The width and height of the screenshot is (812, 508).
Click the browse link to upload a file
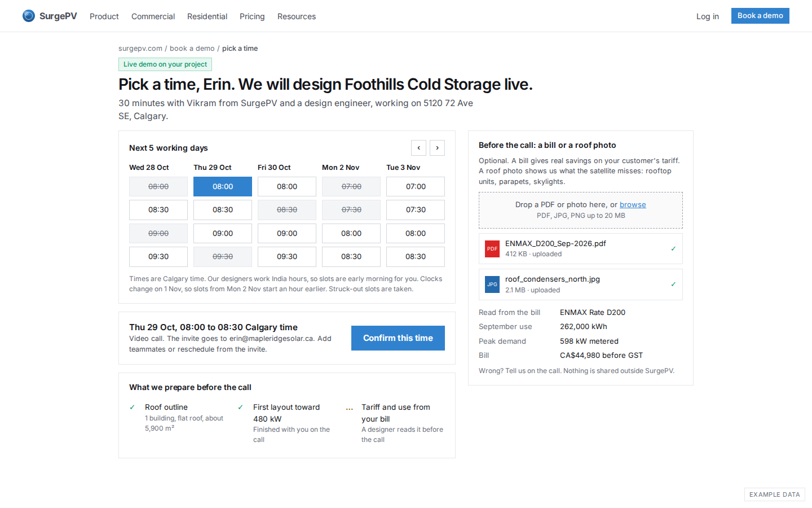point(633,205)
